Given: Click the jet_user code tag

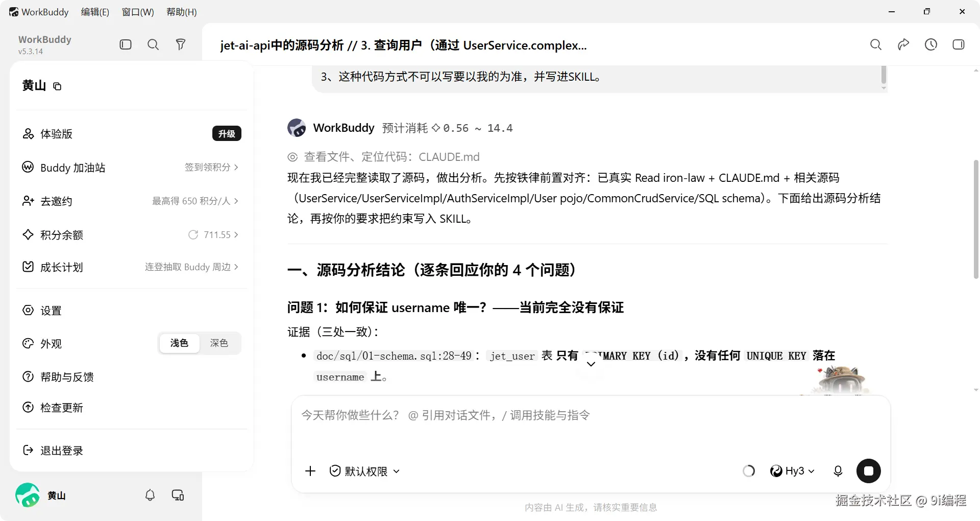Looking at the screenshot, I should pyautogui.click(x=512, y=356).
